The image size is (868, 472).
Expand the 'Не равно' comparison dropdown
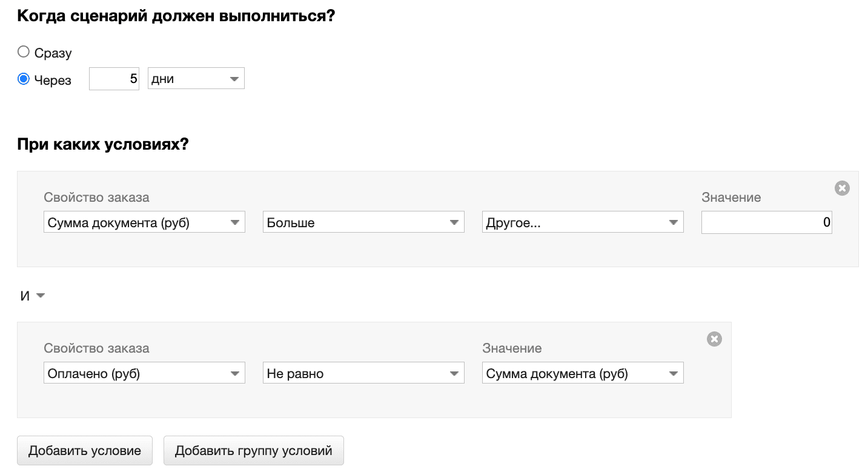363,373
